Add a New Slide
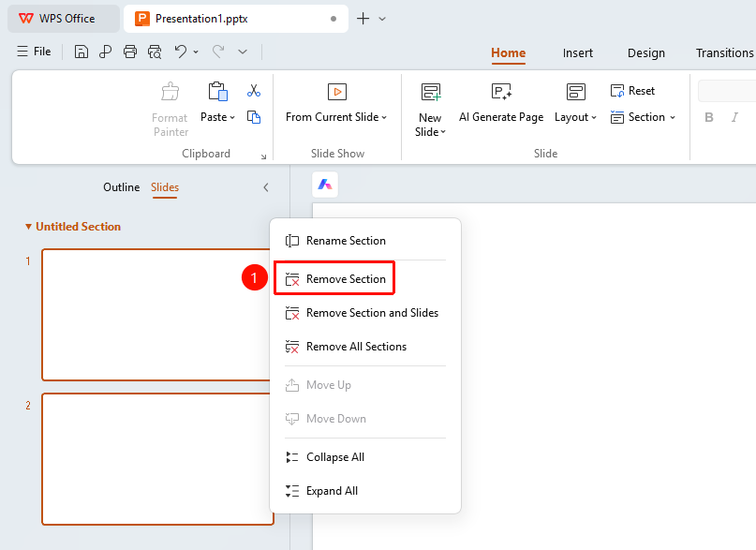The height and width of the screenshot is (550, 756). [430, 111]
